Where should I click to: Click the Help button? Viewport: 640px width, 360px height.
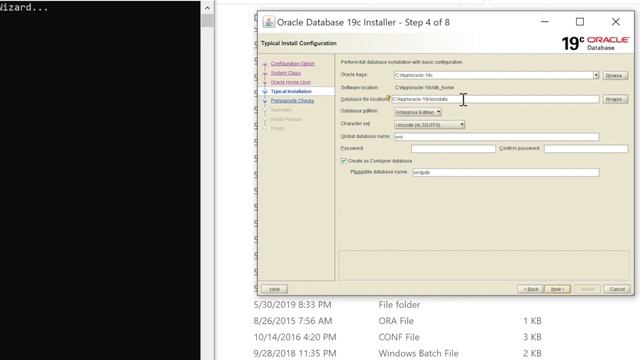(274, 289)
